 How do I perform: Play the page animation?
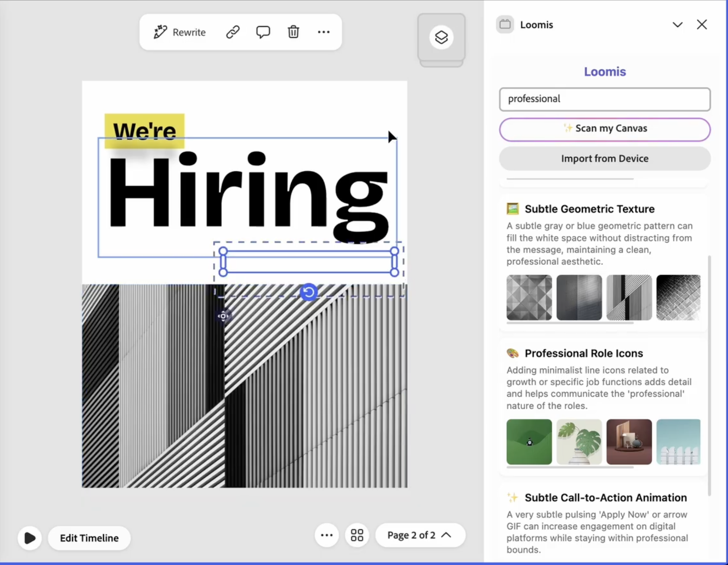coord(29,538)
